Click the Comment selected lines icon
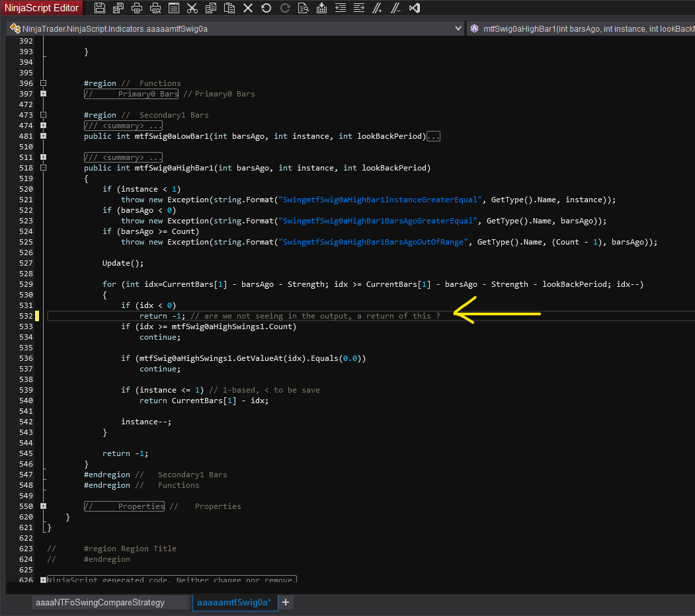The width and height of the screenshot is (695, 616). pyautogui.click(x=378, y=8)
